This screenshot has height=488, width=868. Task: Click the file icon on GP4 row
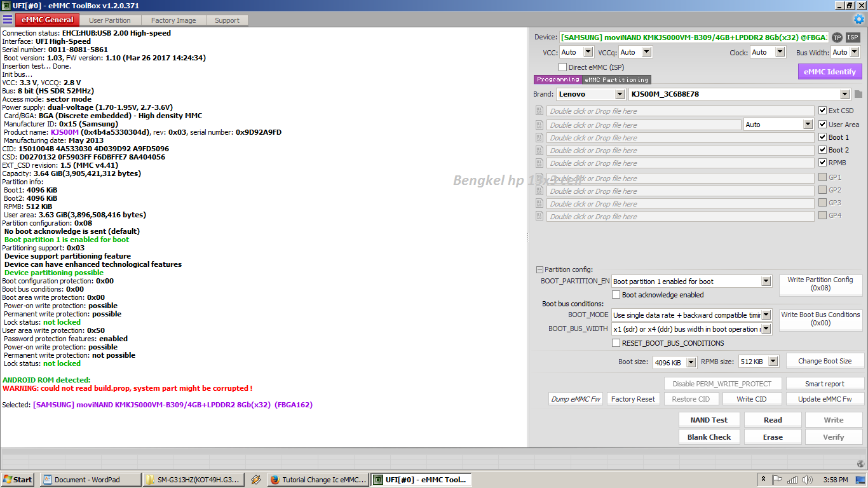click(540, 216)
